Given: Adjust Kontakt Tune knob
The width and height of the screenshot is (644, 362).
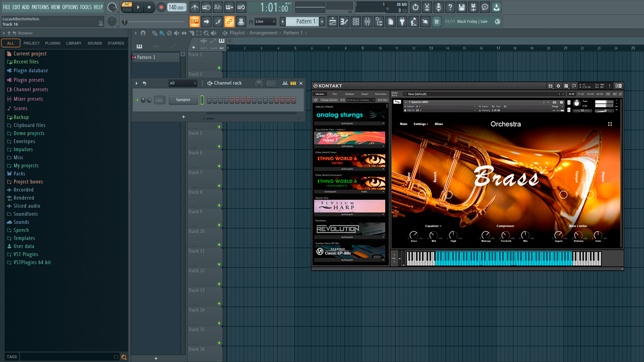Looking at the screenshot, I should coord(576,103).
